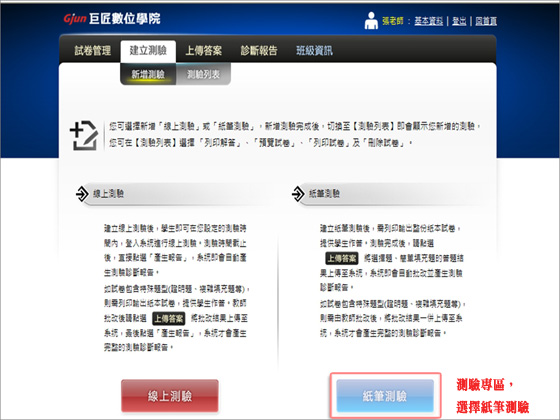Click 上傳答案 label in online test description
Image resolution: width=560 pixels, height=420 pixels.
coord(169,318)
